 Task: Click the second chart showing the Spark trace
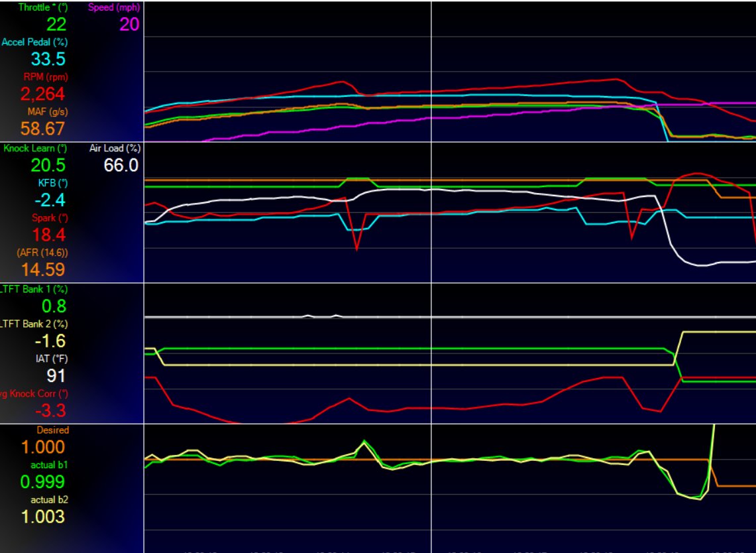(450, 212)
